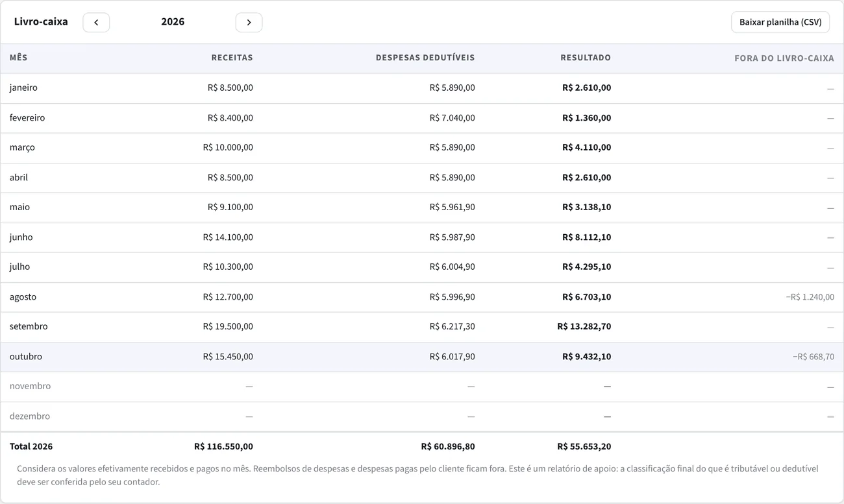The height and width of the screenshot is (504, 844).
Task: Click the RECEITAS column header
Action: (x=232, y=58)
